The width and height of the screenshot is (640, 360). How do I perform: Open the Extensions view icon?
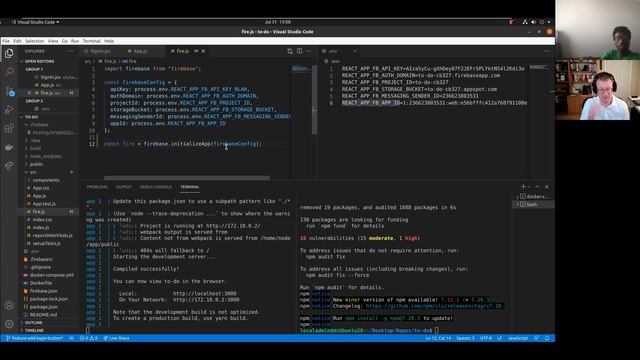9,129
